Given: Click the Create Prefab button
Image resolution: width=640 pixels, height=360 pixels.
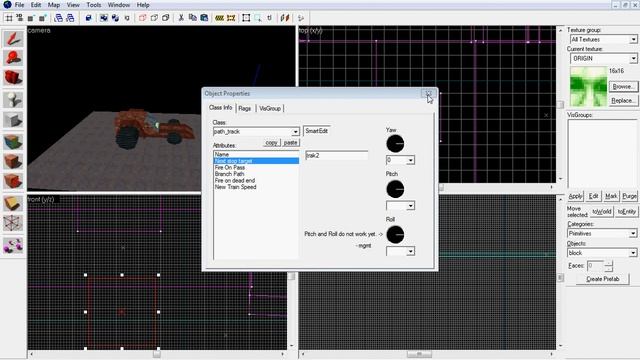Looking at the screenshot, I should (602, 279).
